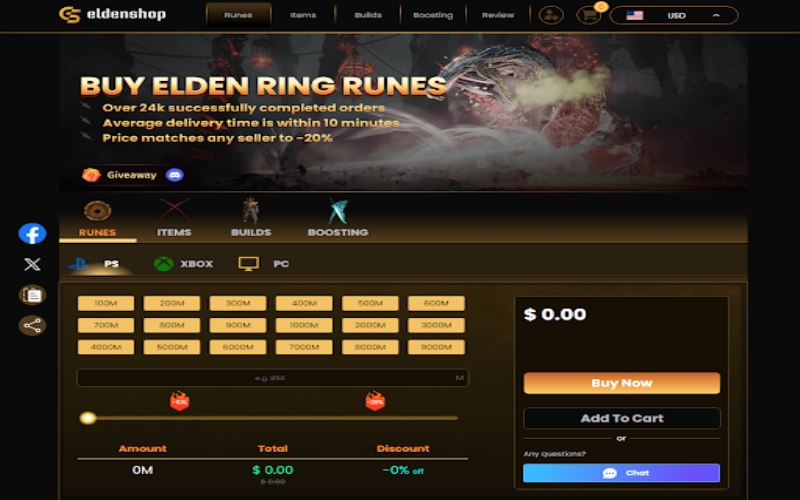Switch to the ITEMS category tab
Image resolution: width=800 pixels, height=500 pixels.
pyautogui.click(x=174, y=218)
